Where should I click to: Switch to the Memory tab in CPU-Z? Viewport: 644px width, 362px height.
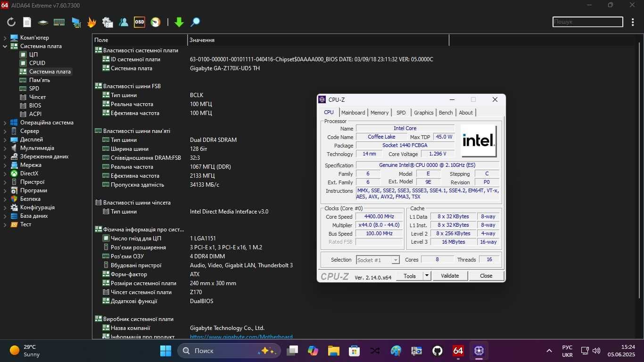pos(380,113)
